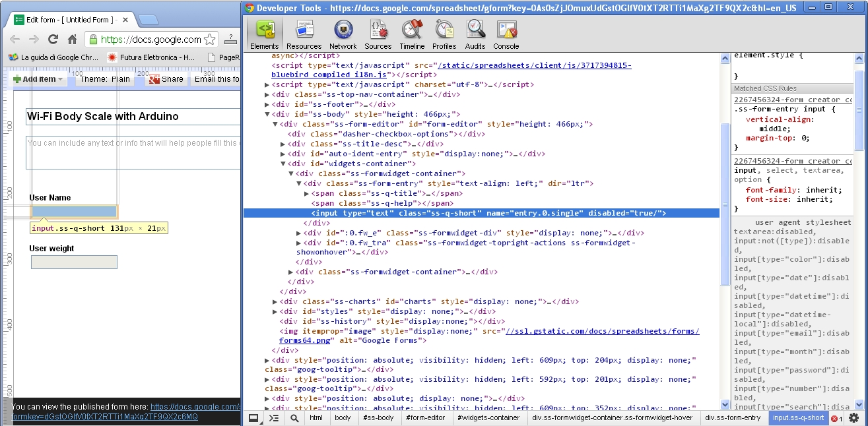Click the Theme: Plain button
The width and height of the screenshot is (868, 426).
pyautogui.click(x=105, y=79)
